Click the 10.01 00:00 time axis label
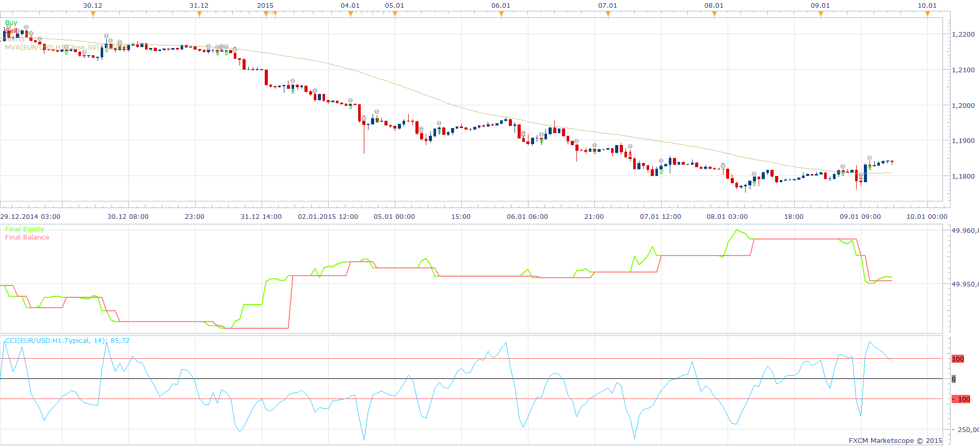Screen dimensions: 980x446 pyautogui.click(x=927, y=217)
